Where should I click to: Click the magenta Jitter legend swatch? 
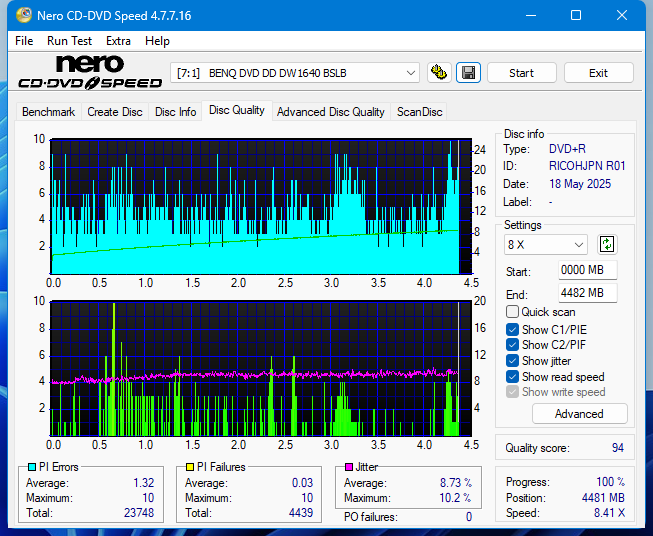tap(348, 467)
